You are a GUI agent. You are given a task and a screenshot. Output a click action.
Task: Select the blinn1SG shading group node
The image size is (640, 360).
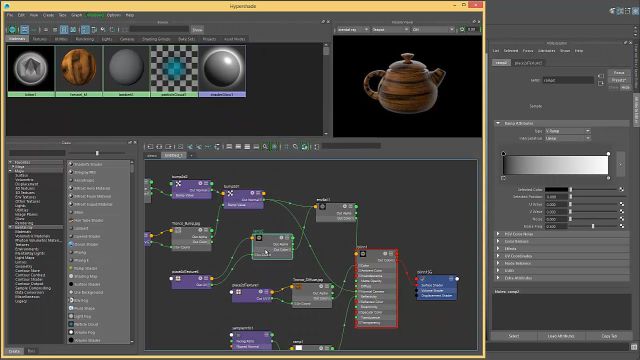[x=437, y=287]
